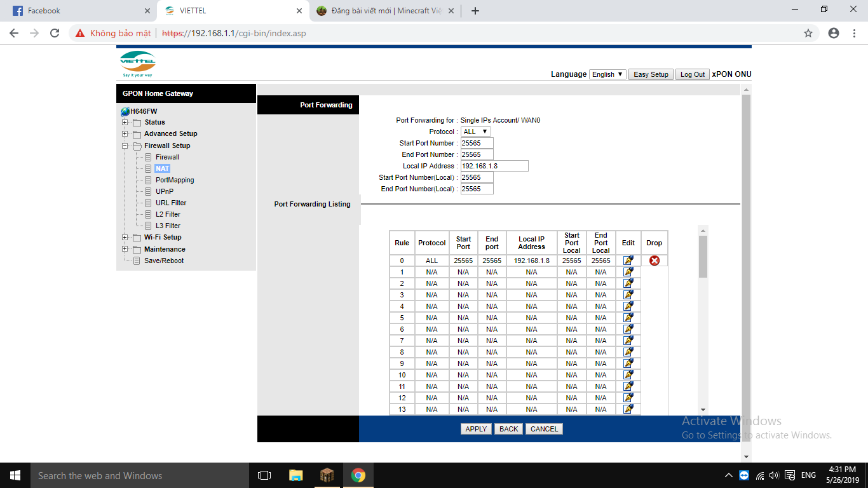Open the Save/Reboot page
This screenshot has height=488, width=868.
164,261
